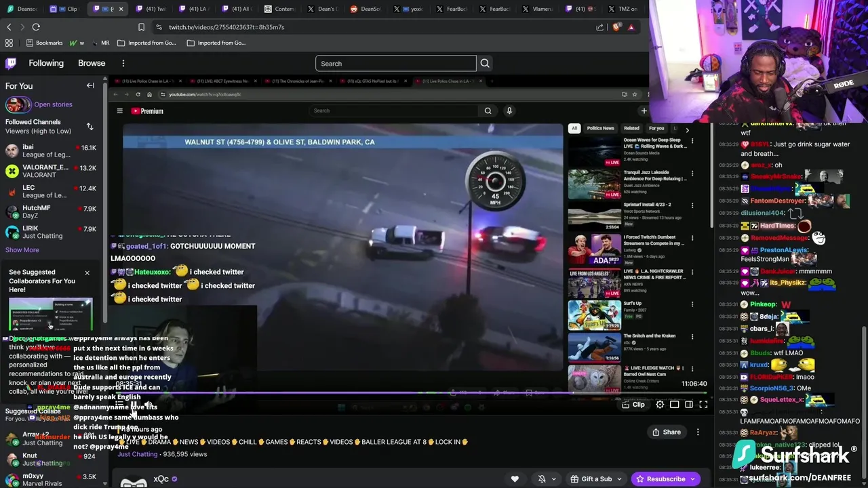Image resolution: width=868 pixels, height=488 pixels.
Task: Open Brave shields lion icon
Action: pyautogui.click(x=616, y=27)
